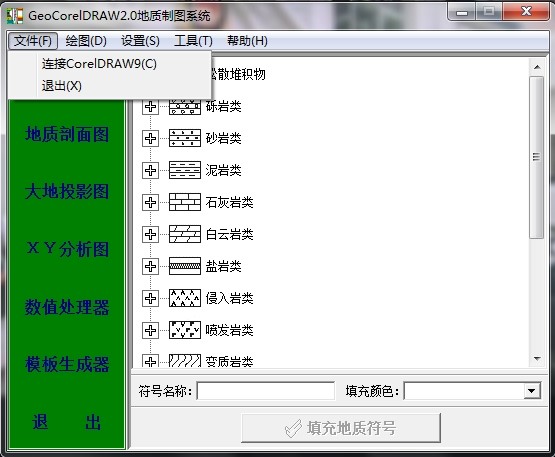Image resolution: width=555 pixels, height=457 pixels.
Task: Click the 砂岩类 pattern icon
Action: [x=185, y=138]
